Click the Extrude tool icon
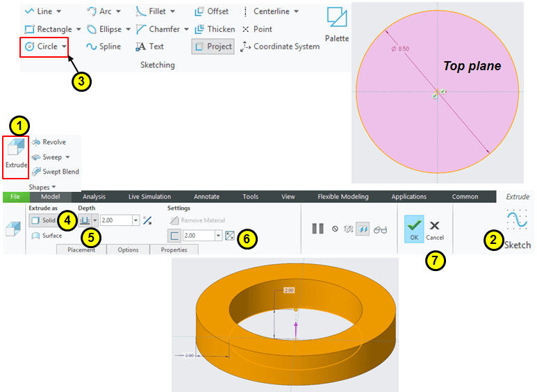The height and width of the screenshot is (392, 537). (15, 154)
